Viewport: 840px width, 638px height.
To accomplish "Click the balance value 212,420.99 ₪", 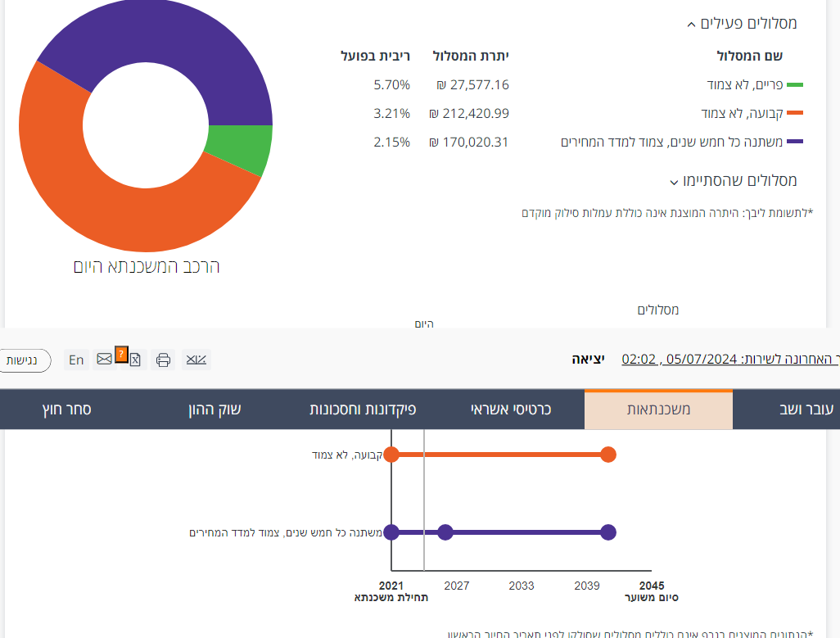I will tap(469, 114).
